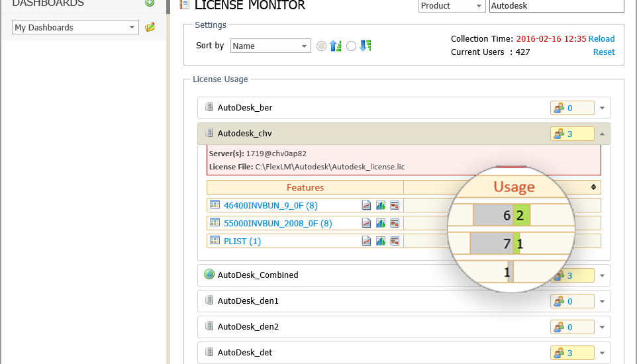Open the line chart for 46400INVBUN_9_0F
Viewport: 637px width, 364px height.
pyautogui.click(x=366, y=205)
